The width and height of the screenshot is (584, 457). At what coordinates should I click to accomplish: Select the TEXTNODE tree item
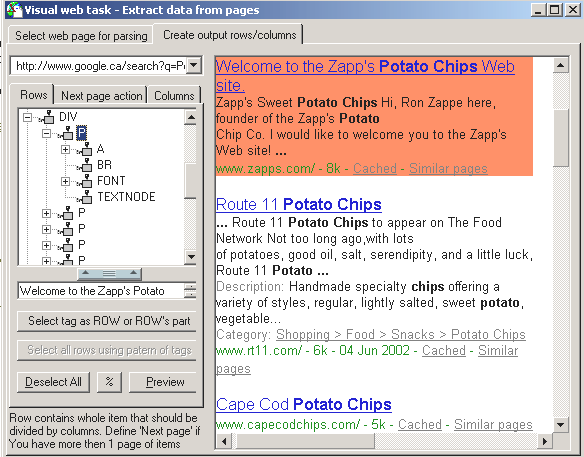(x=126, y=197)
